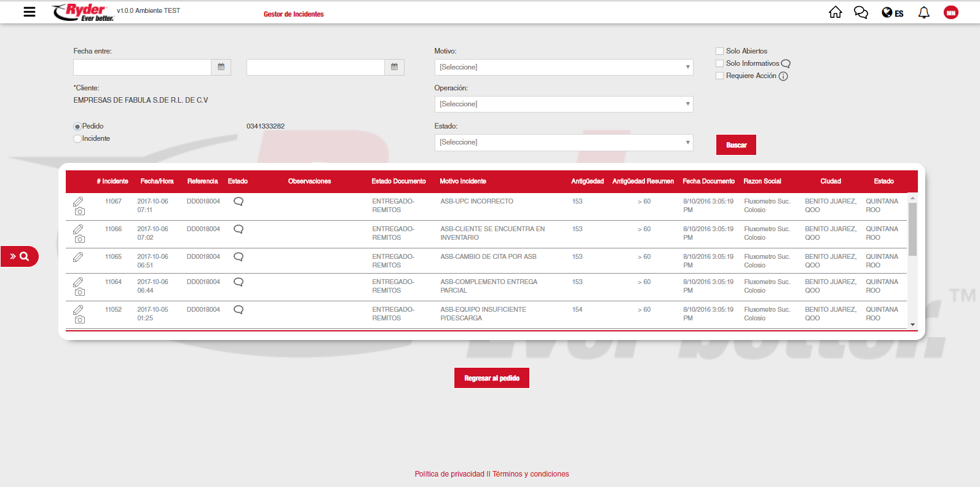View comment bubble for incident 11065
Screen dimensions: 980x487
coord(239,256)
